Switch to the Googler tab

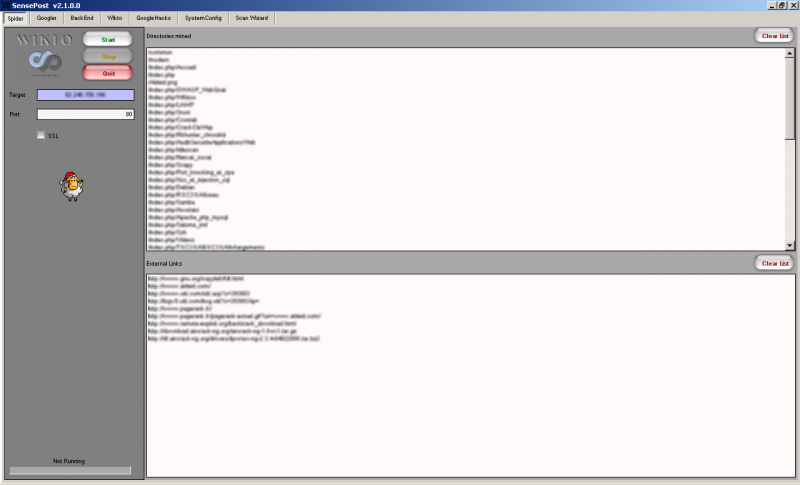47,18
